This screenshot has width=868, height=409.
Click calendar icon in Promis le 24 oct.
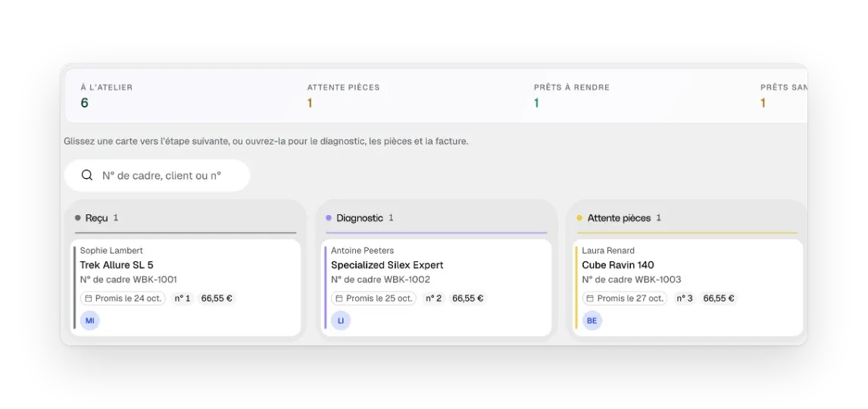[89, 298]
